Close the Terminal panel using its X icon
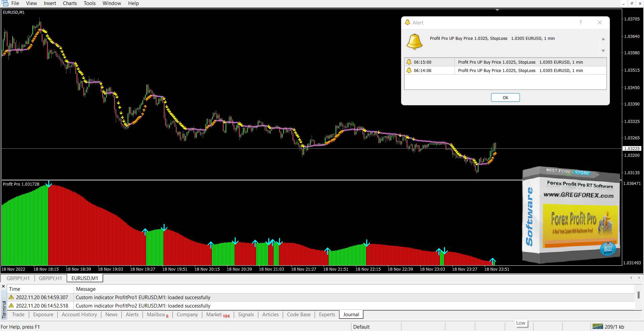 (3, 286)
